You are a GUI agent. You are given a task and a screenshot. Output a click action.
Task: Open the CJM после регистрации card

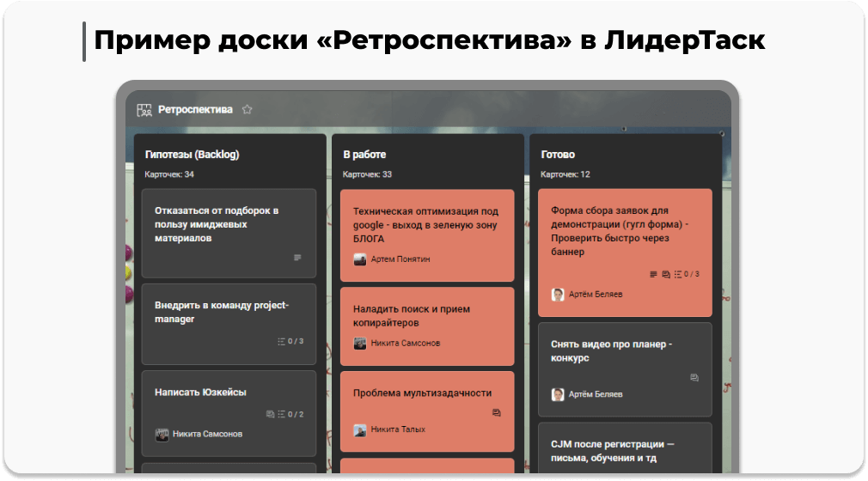[612, 451]
